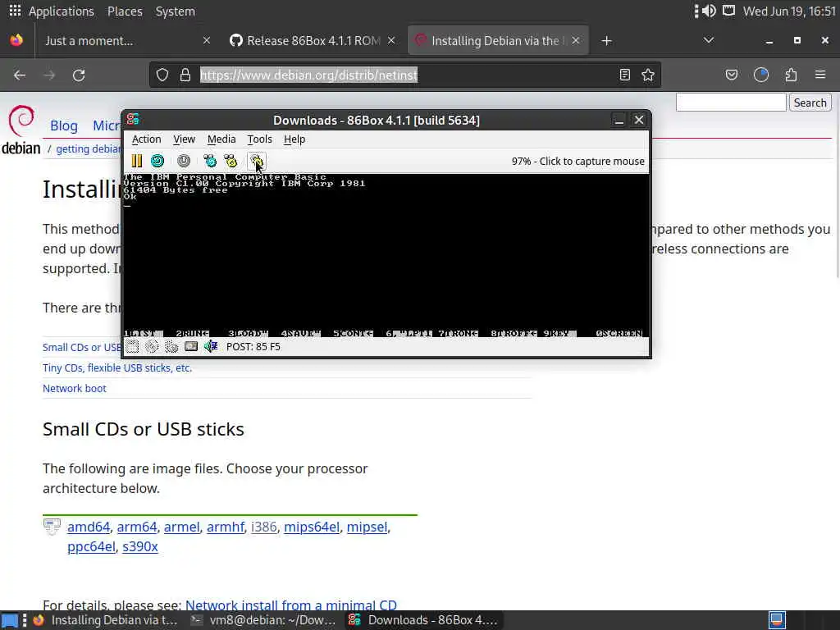Click the padlock site security icon

point(185,75)
